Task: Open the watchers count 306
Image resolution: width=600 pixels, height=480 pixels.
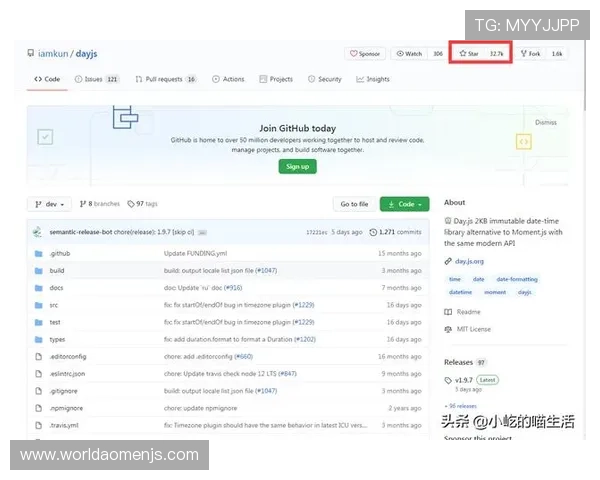Action: (x=437, y=54)
